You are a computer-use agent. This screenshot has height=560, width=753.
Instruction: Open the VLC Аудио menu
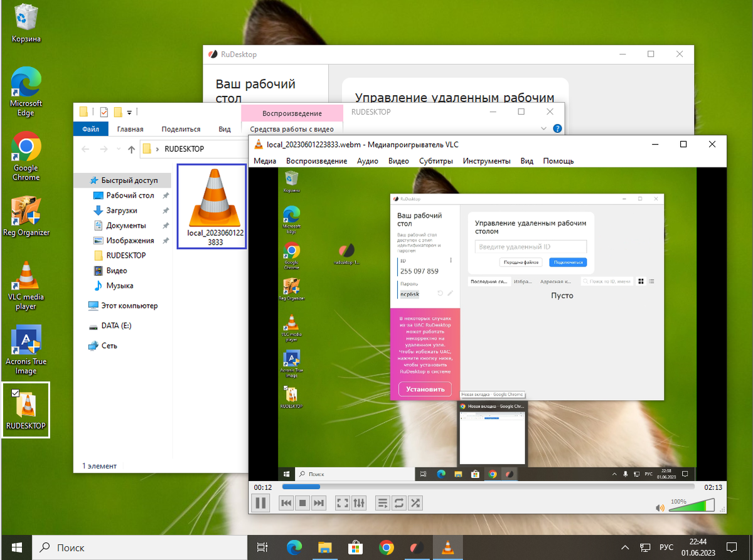pos(368,161)
